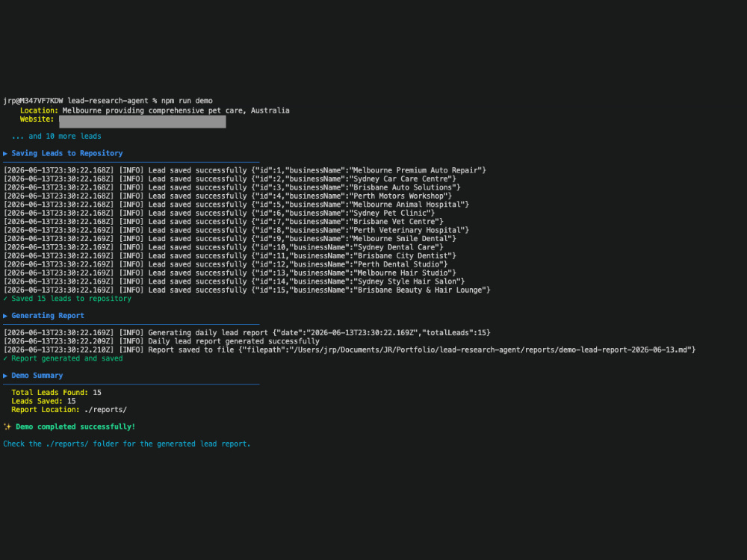
Task: Click 'Leads Saved: 15' line
Action: (43, 402)
